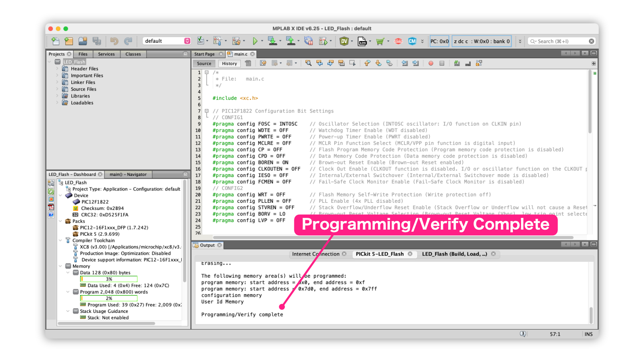Expand the Source Files folder
Screen dimensions: 644x362
click(x=57, y=89)
